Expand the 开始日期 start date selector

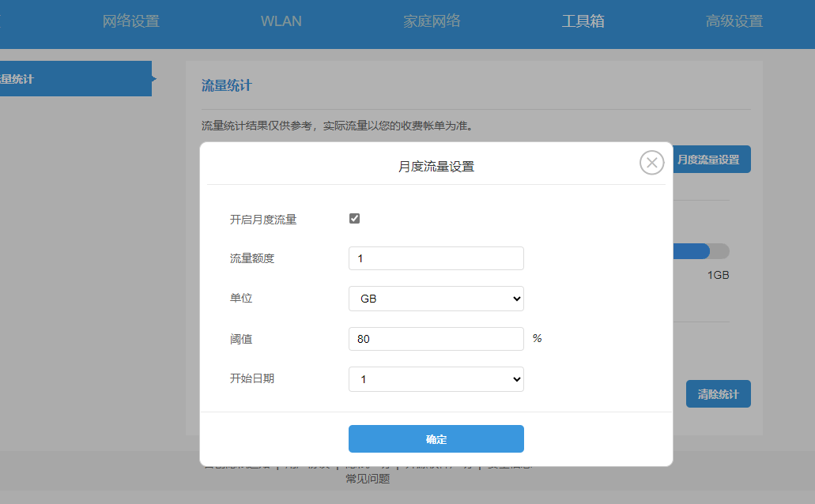point(436,379)
